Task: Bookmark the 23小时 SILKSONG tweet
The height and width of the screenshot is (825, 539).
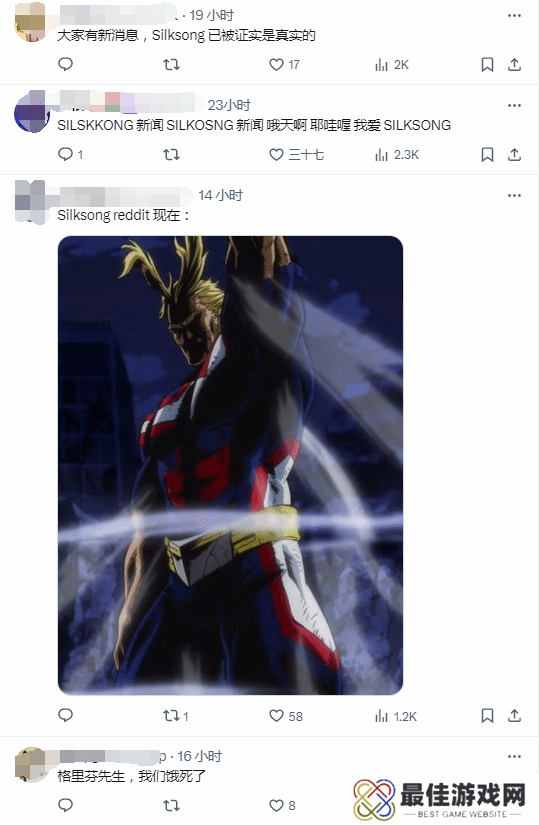Action: (487, 155)
